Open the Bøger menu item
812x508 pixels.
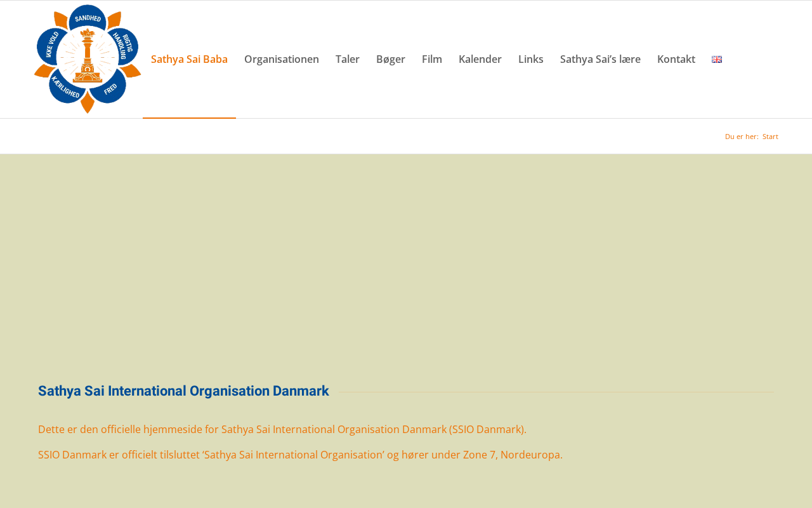click(391, 60)
